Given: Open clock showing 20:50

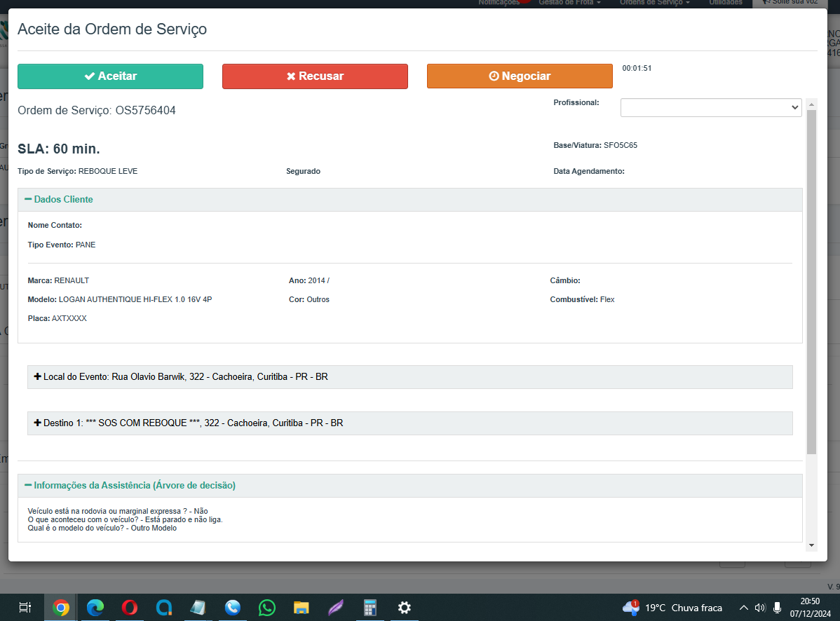Looking at the screenshot, I should tap(810, 608).
